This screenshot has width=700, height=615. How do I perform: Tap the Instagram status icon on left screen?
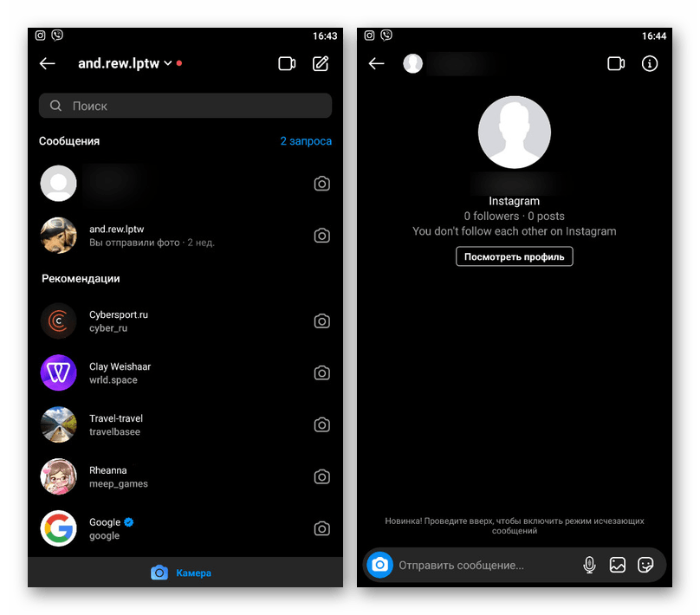point(40,36)
